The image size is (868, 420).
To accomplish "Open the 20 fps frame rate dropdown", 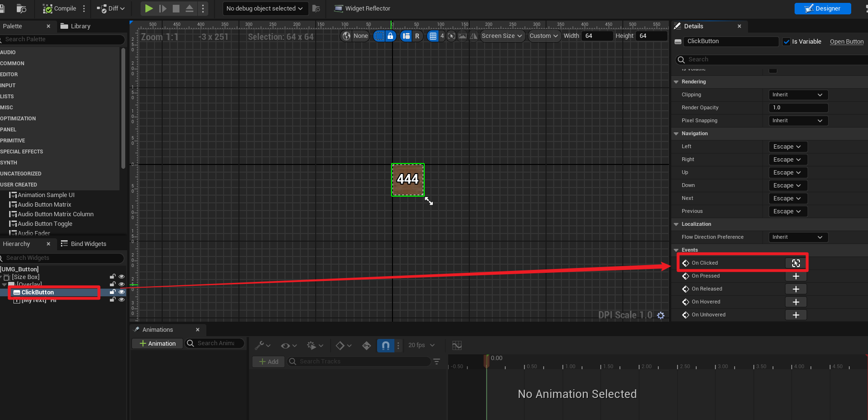I will (x=421, y=345).
